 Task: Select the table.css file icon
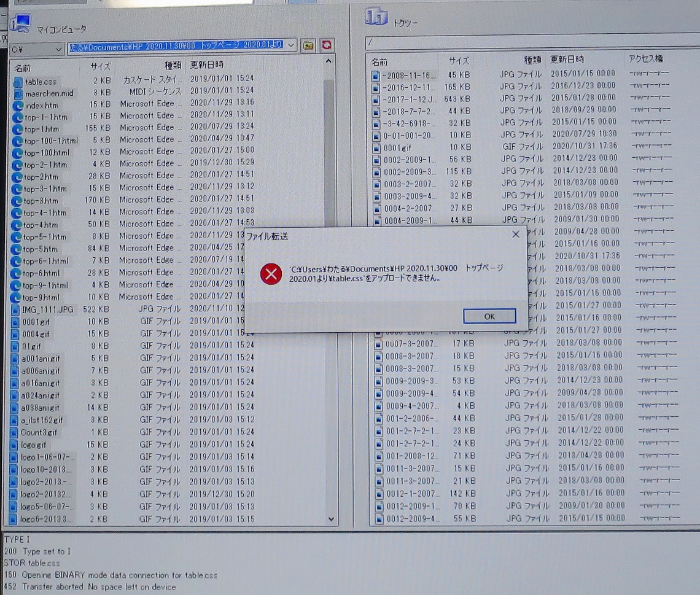[x=18, y=82]
